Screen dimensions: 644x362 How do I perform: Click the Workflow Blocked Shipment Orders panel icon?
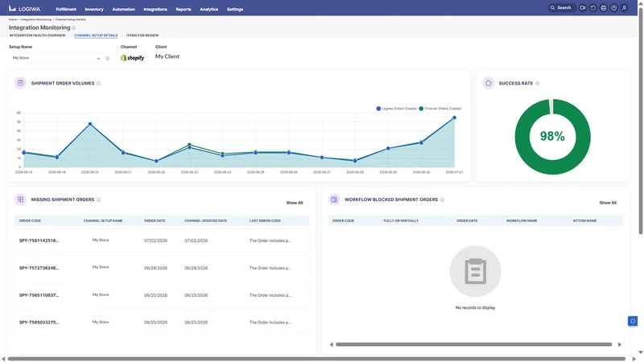[x=334, y=200]
